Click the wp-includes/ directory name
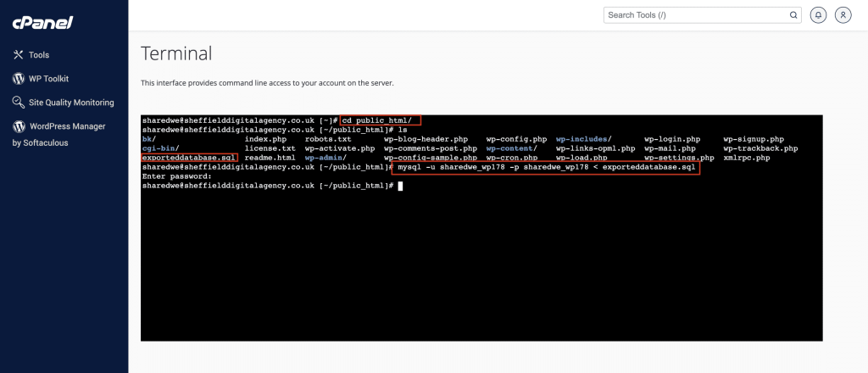868x373 pixels. coord(583,139)
